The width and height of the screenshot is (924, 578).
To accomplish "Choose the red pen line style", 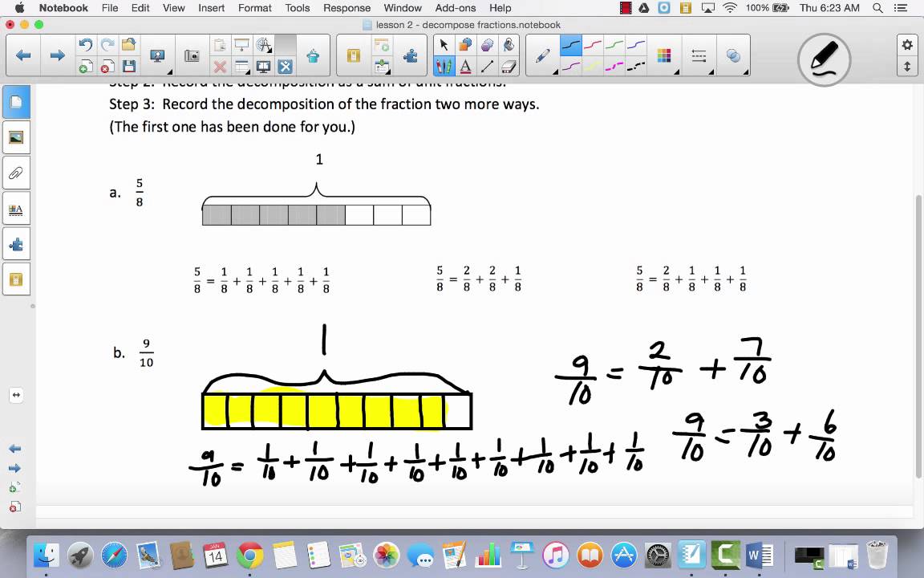I will click(x=592, y=46).
